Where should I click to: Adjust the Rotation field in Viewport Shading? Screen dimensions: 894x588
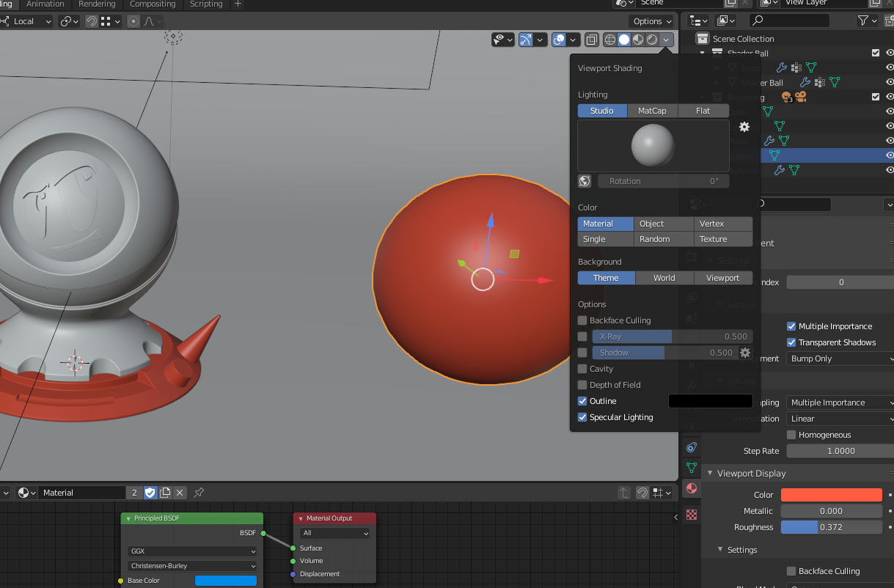664,181
